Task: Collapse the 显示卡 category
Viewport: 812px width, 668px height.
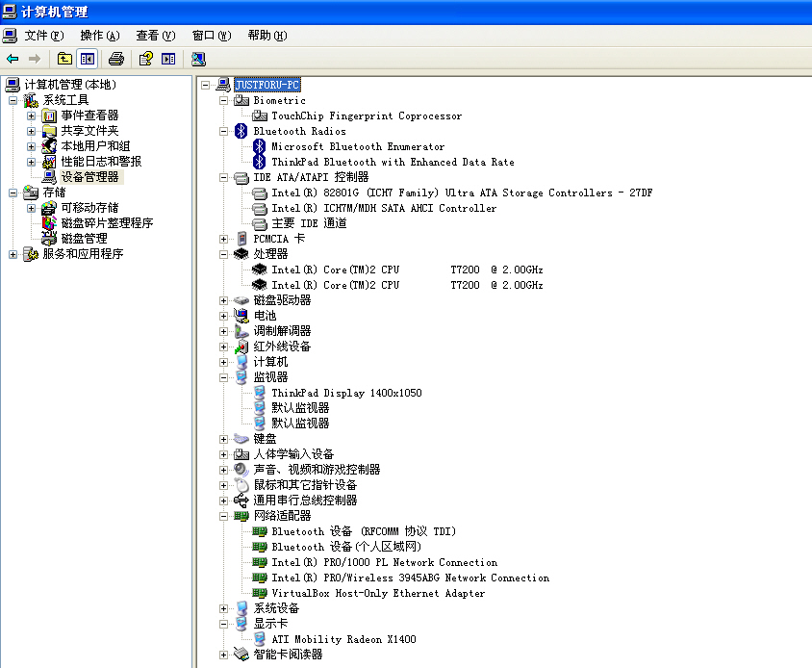Action: (224, 624)
